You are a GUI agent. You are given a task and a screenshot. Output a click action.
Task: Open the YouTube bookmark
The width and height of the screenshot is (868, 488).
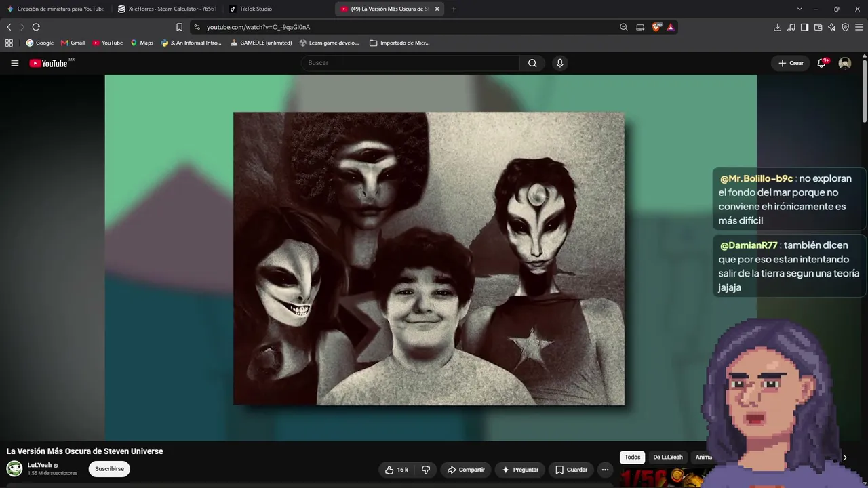(x=108, y=43)
